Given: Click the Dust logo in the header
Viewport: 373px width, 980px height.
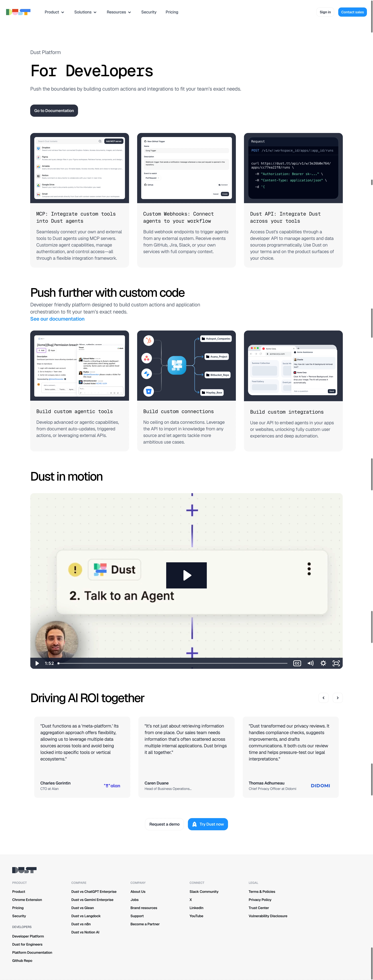Looking at the screenshot, I should (x=18, y=12).
